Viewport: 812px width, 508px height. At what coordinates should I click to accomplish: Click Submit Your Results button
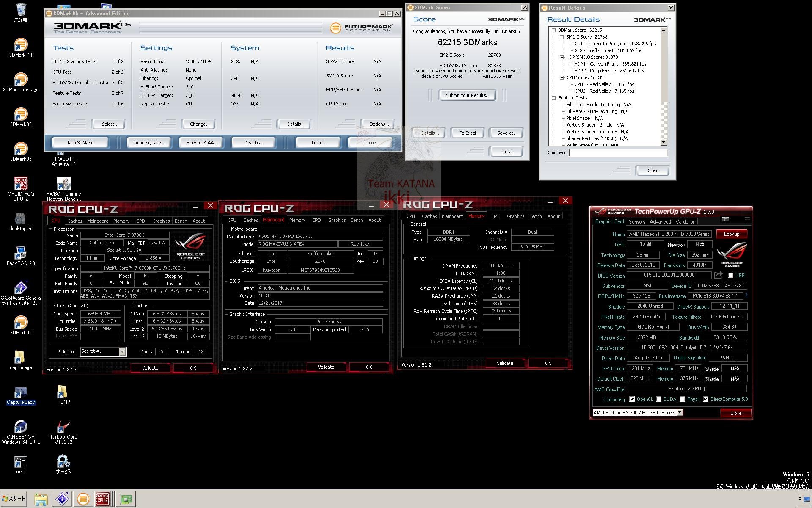click(x=467, y=95)
